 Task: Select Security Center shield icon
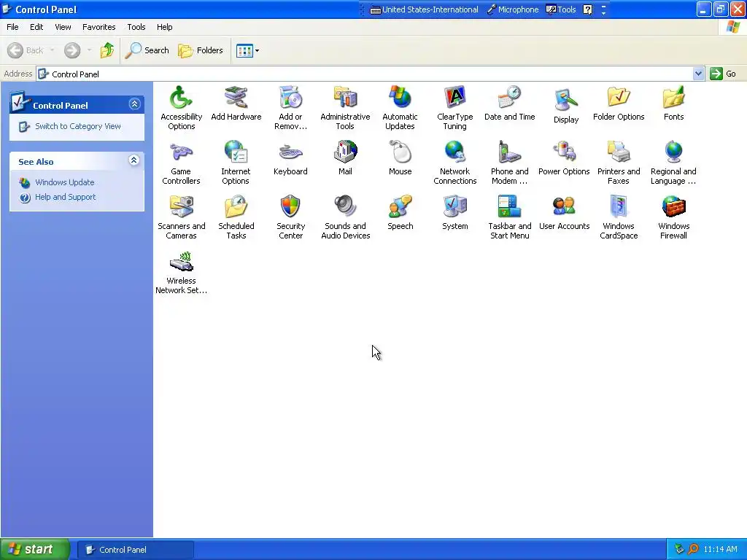[290, 207]
